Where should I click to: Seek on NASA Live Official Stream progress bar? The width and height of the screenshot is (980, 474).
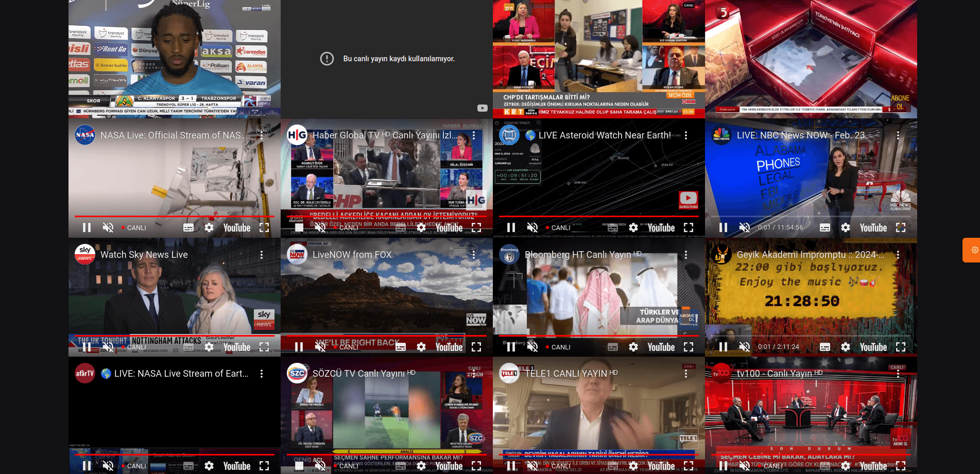(174, 217)
